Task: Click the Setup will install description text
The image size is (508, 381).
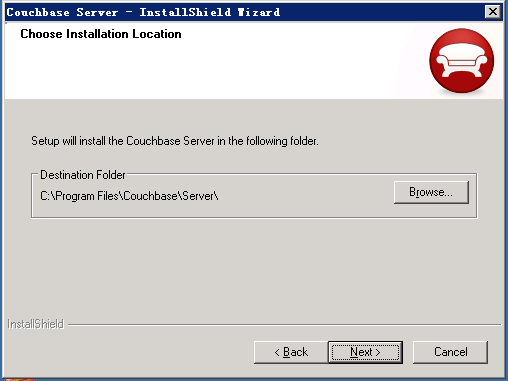Action: (x=175, y=141)
